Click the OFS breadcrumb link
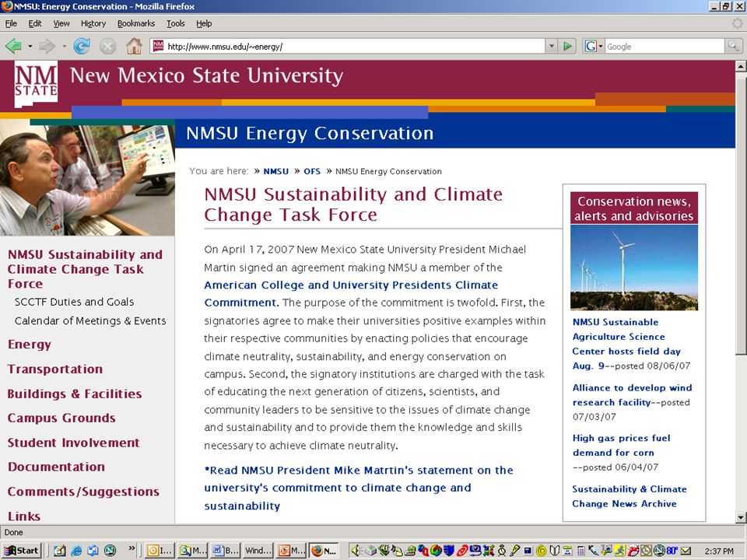The height and width of the screenshot is (560, 747). 312,171
